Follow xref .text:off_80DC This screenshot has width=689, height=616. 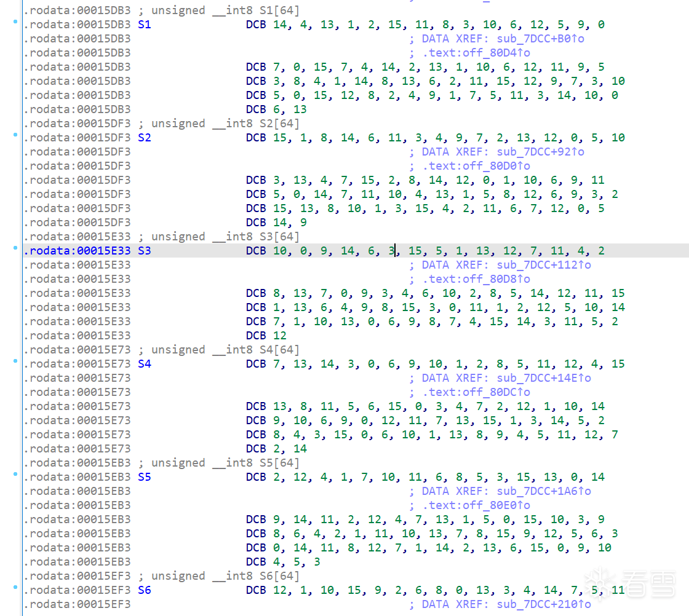[x=476, y=392]
